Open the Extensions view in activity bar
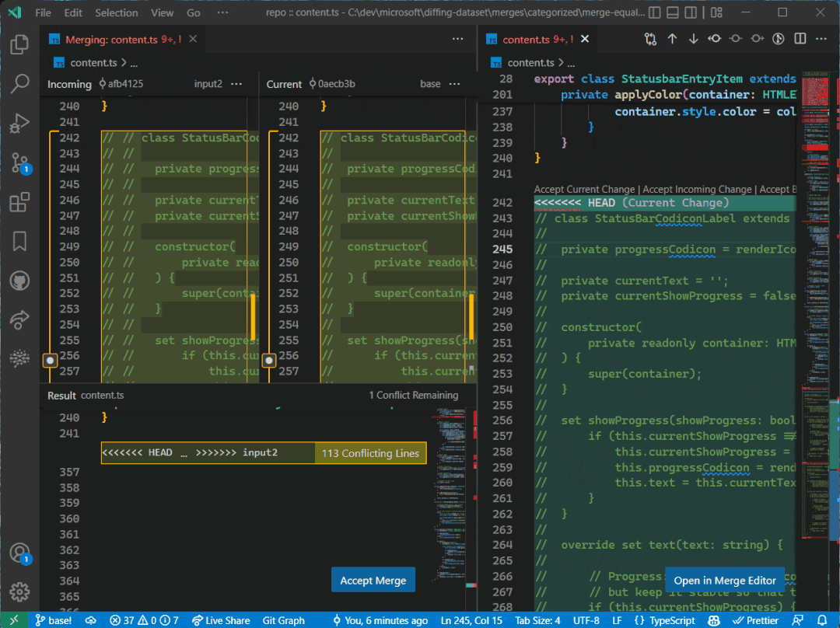840x628 pixels. [x=19, y=202]
